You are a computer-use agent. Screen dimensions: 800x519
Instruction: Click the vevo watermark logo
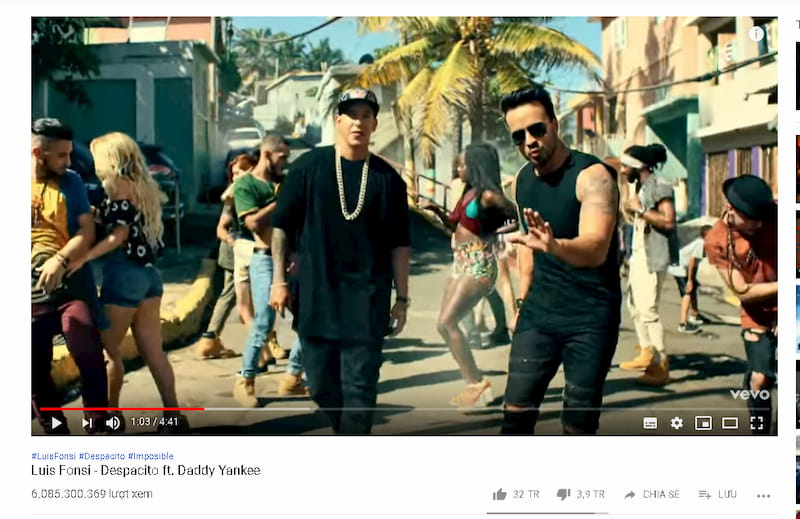tap(749, 394)
